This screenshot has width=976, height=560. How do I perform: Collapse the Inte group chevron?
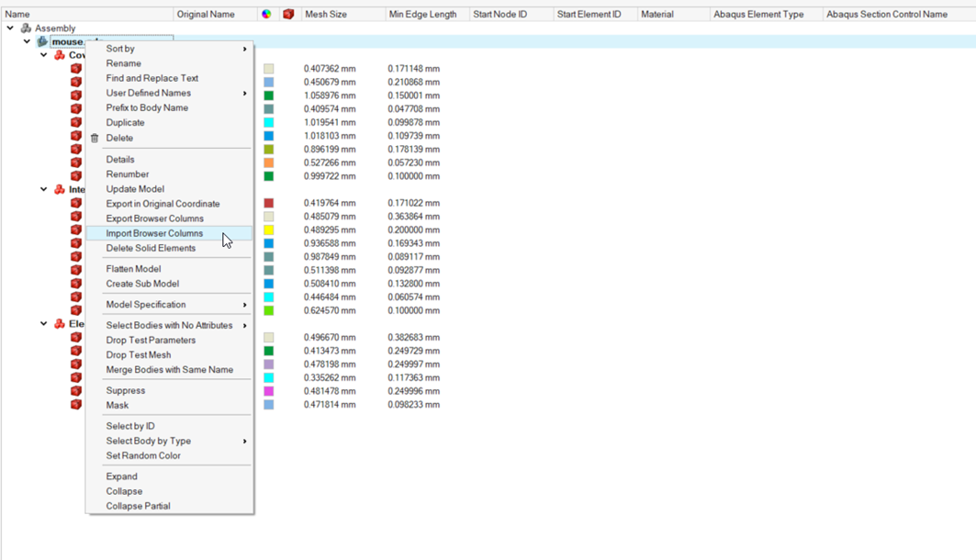[43, 190]
